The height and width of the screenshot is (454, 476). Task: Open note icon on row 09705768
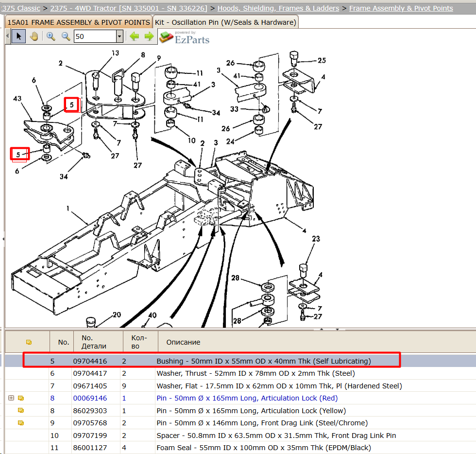[x=21, y=423]
